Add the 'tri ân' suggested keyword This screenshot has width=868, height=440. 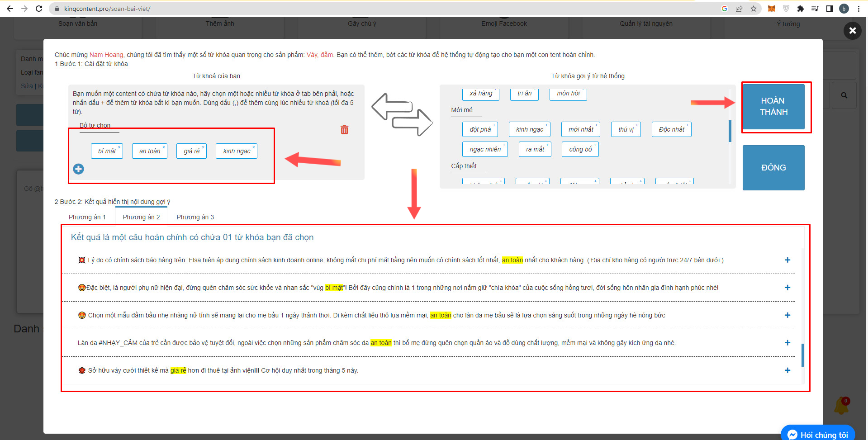pos(525,93)
